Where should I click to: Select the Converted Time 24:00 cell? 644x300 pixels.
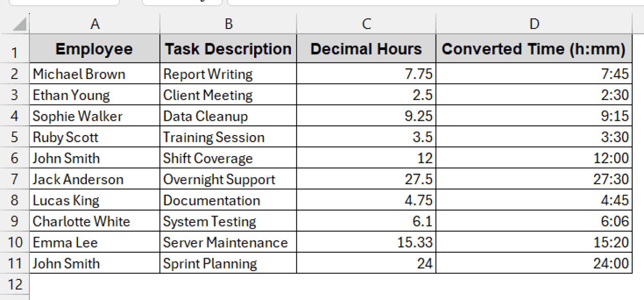(x=534, y=263)
